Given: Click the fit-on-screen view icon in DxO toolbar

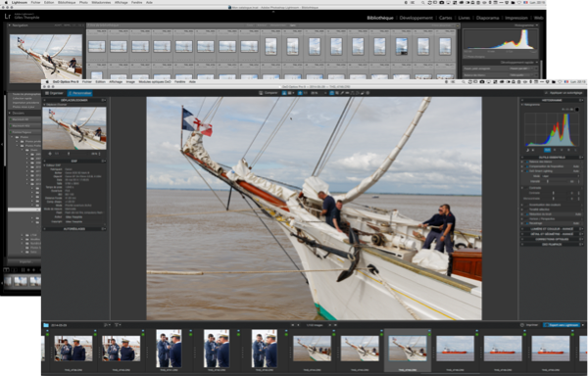Looking at the screenshot, I should tap(300, 93).
